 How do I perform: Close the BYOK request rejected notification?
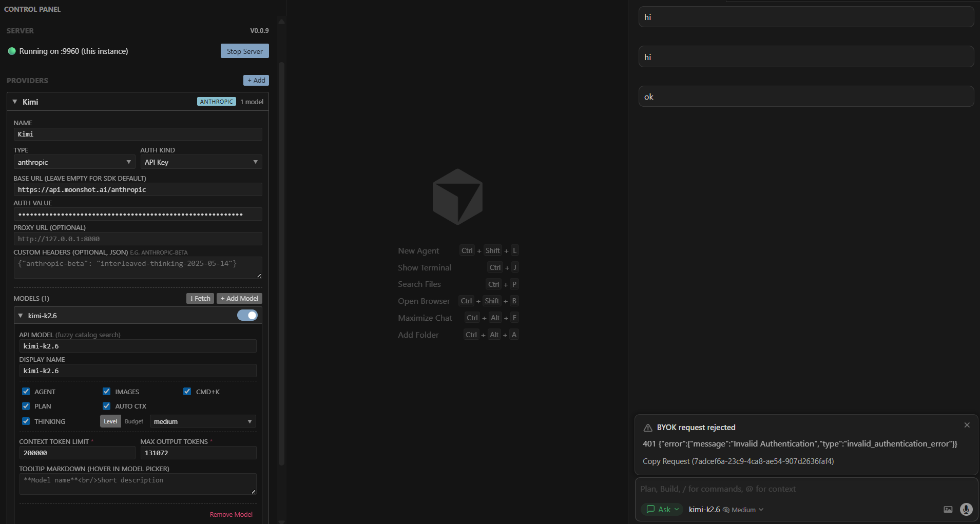967,425
